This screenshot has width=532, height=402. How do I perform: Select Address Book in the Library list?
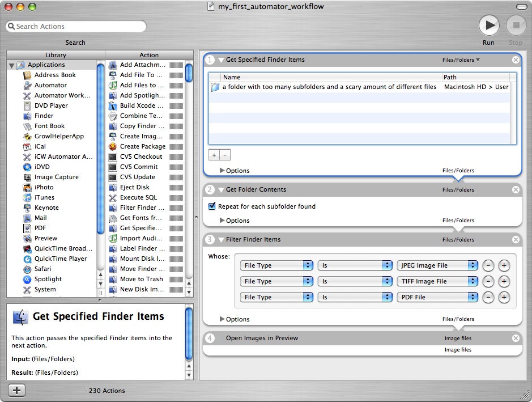pos(55,75)
